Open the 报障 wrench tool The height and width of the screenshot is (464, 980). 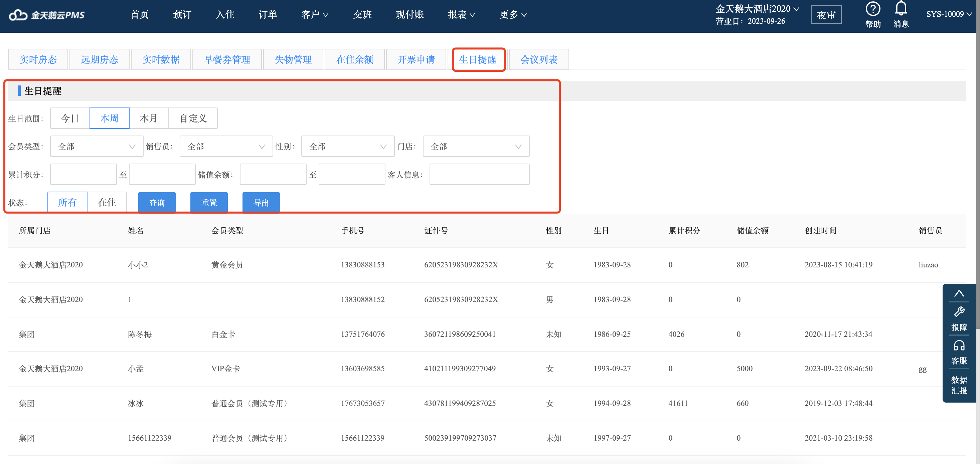(959, 319)
